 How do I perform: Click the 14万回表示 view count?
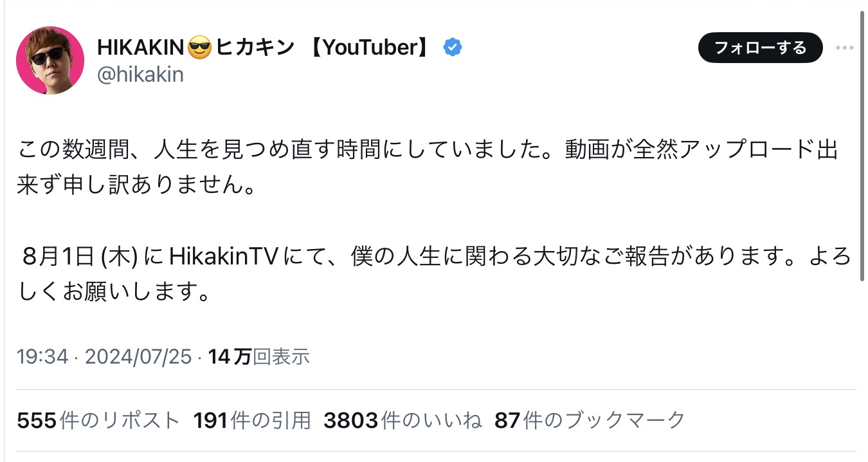259,356
